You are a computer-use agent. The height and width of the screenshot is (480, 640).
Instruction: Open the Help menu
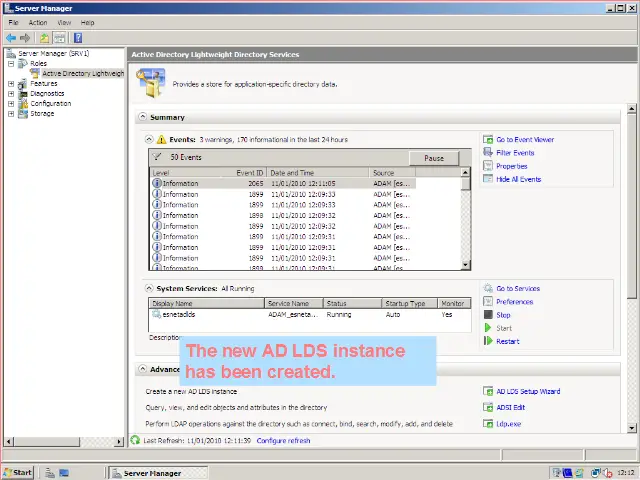(87, 22)
